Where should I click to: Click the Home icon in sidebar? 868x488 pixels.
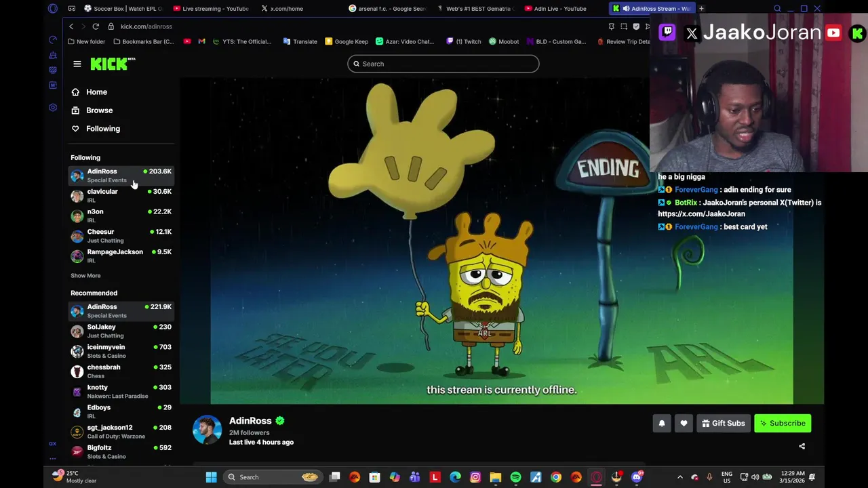point(75,92)
